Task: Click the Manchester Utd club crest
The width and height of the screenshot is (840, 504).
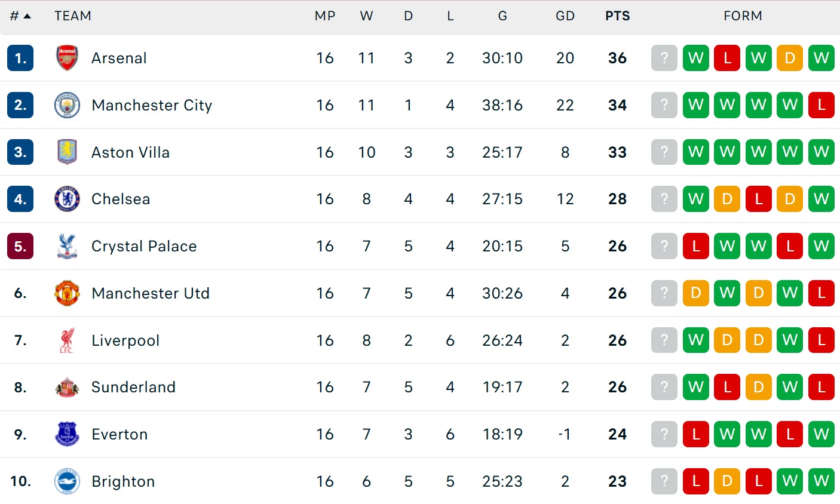Action: (x=67, y=293)
